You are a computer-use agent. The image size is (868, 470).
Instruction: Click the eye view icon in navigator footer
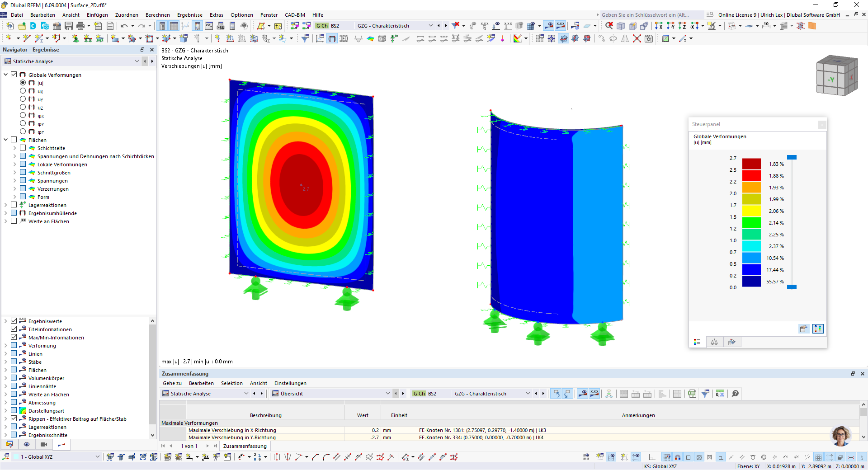[27, 445]
